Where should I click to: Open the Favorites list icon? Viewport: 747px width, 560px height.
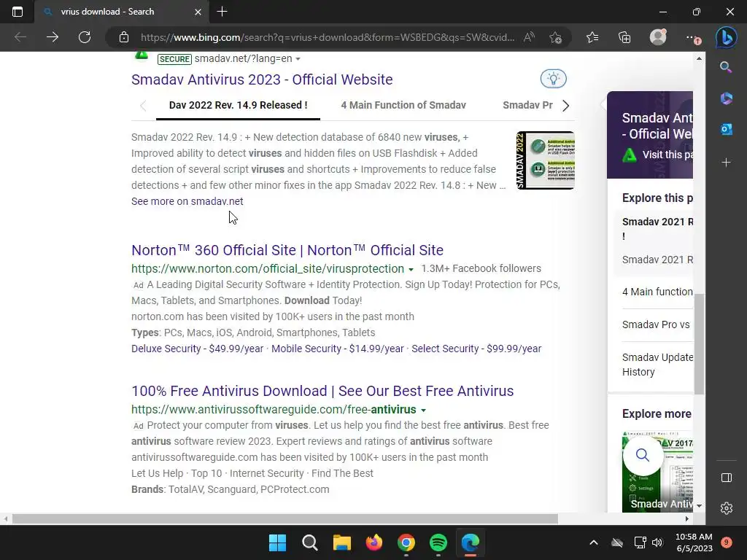click(x=592, y=37)
